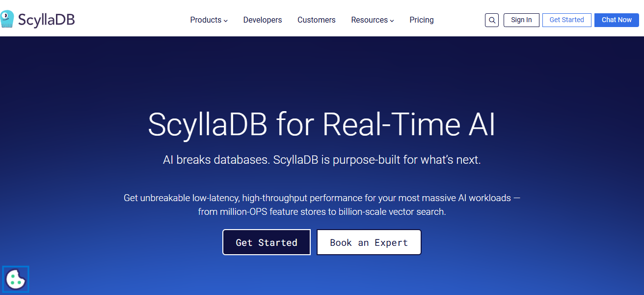
Task: Go to Customers in the navigation
Action: coord(317,20)
